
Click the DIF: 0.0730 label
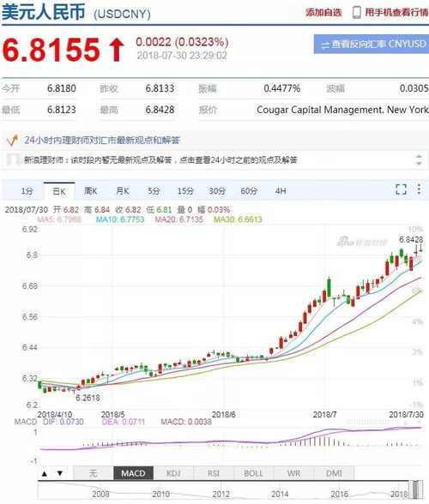pos(63,422)
